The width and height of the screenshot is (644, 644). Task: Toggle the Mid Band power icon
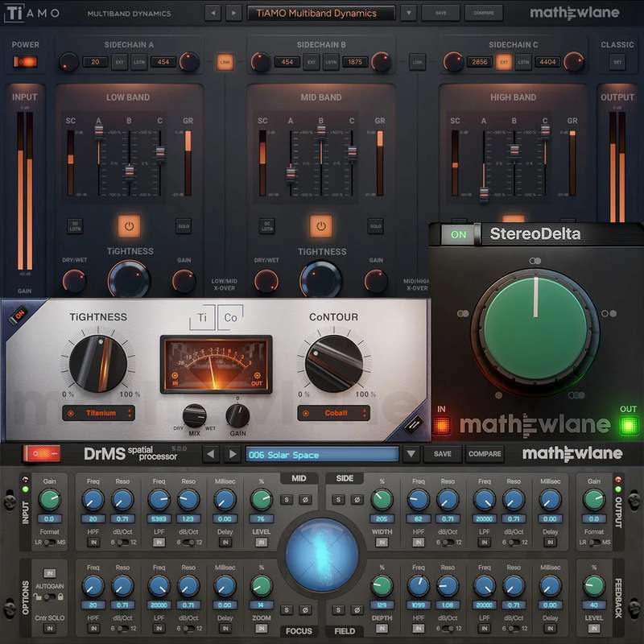click(x=321, y=226)
